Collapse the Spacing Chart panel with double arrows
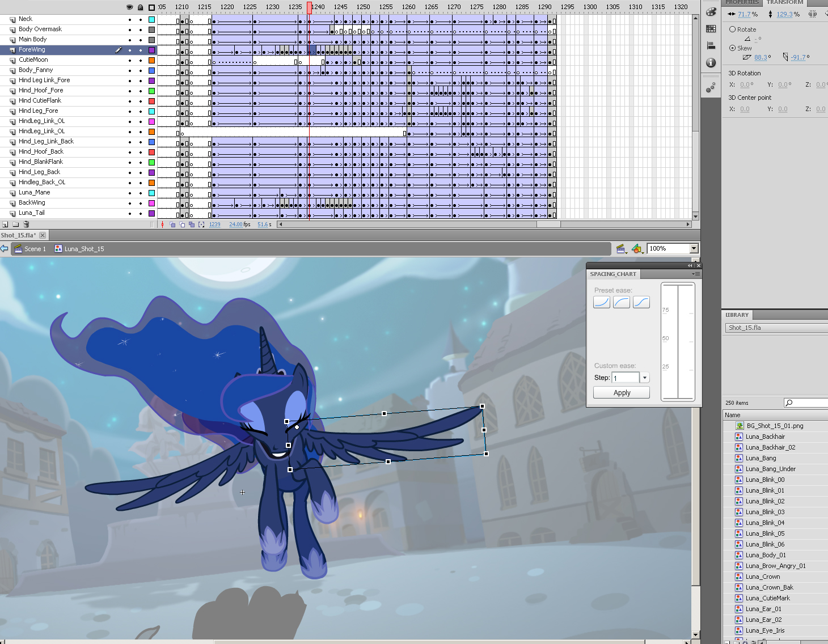Image resolution: width=828 pixels, height=644 pixels. 690,265
